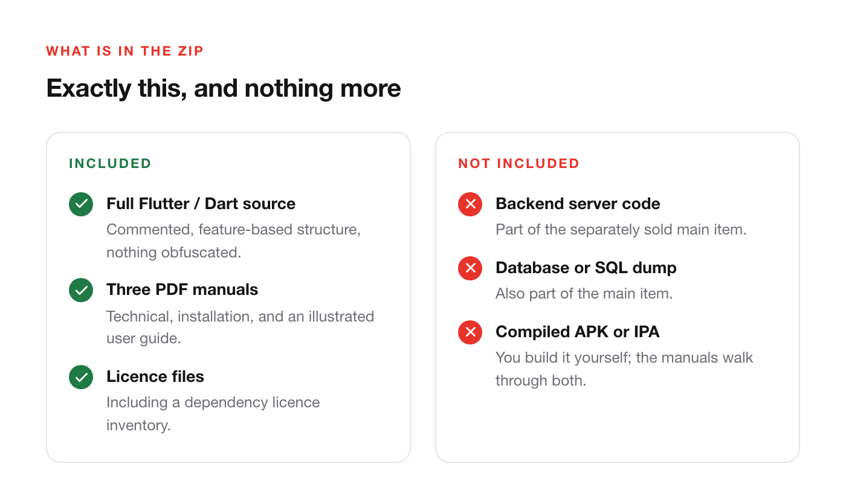Viewport: 846px width, 504px height.
Task: Click red X icon beside Backend server code
Action: [470, 204]
